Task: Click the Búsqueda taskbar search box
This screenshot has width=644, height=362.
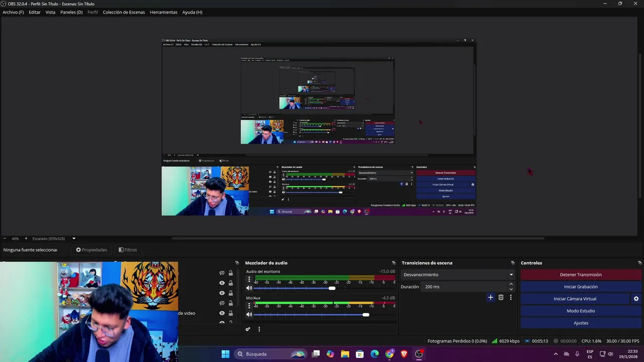Action: point(271,354)
